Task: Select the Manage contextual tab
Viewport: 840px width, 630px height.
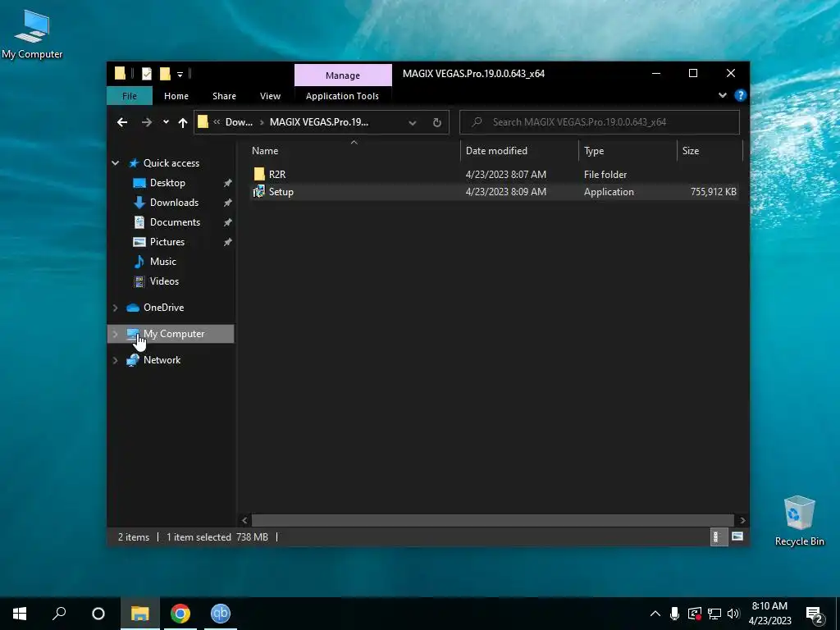Action: coord(343,75)
